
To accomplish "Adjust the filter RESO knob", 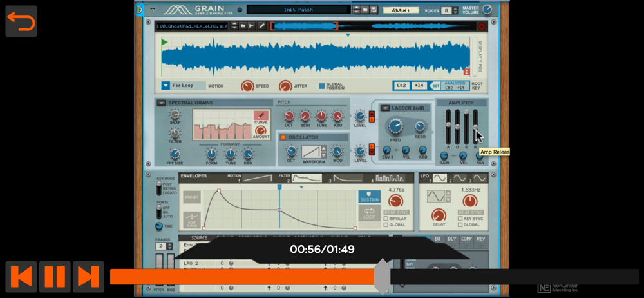I will [x=420, y=126].
